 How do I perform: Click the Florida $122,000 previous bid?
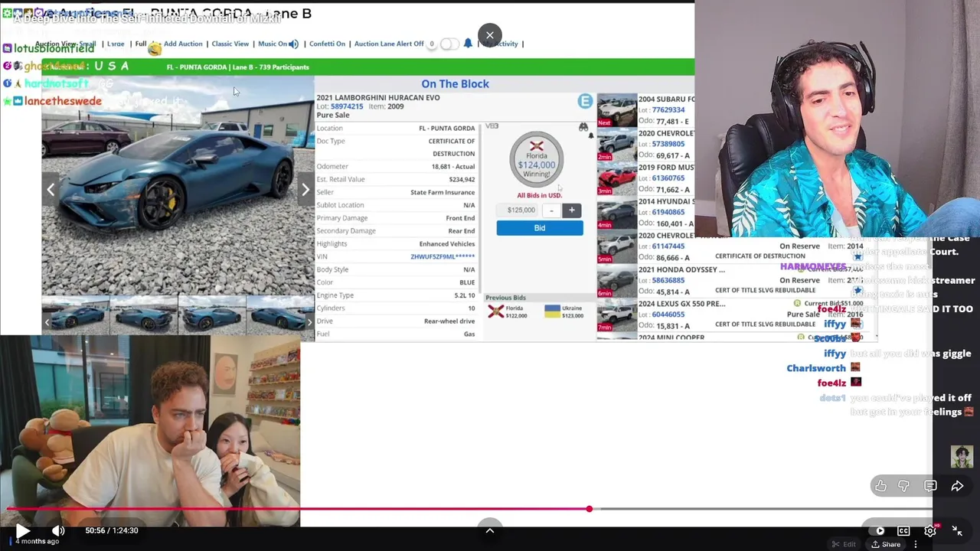508,311
